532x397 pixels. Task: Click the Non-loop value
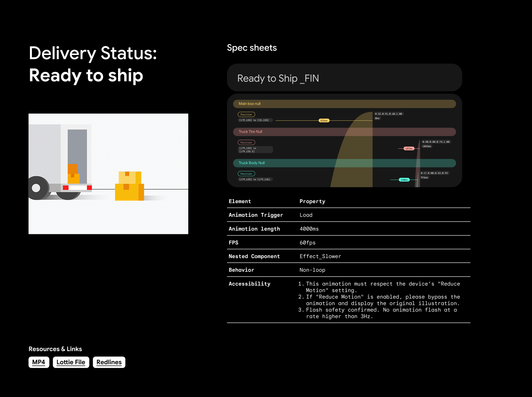tap(312, 270)
